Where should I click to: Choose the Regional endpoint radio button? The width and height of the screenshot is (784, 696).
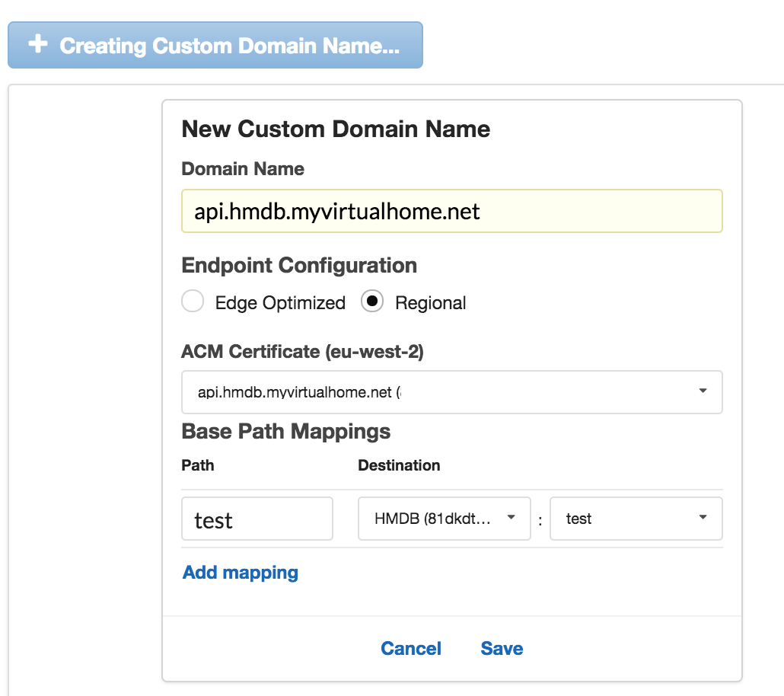pyautogui.click(x=371, y=302)
